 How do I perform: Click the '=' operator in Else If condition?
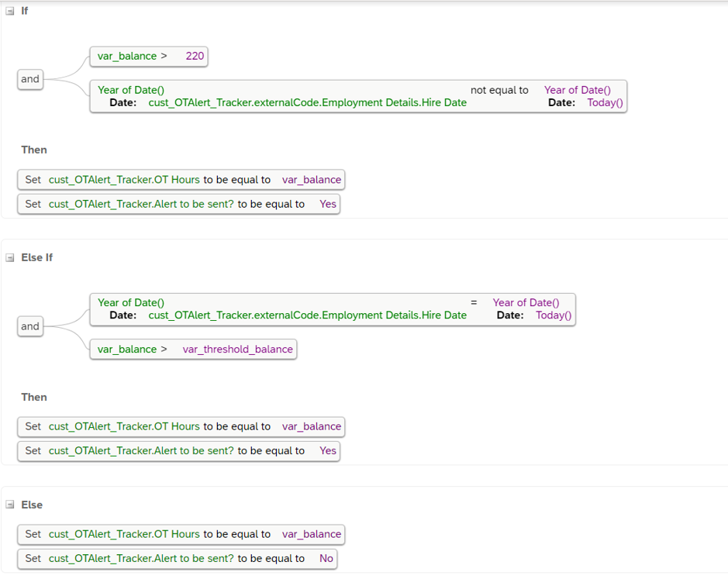tap(474, 303)
